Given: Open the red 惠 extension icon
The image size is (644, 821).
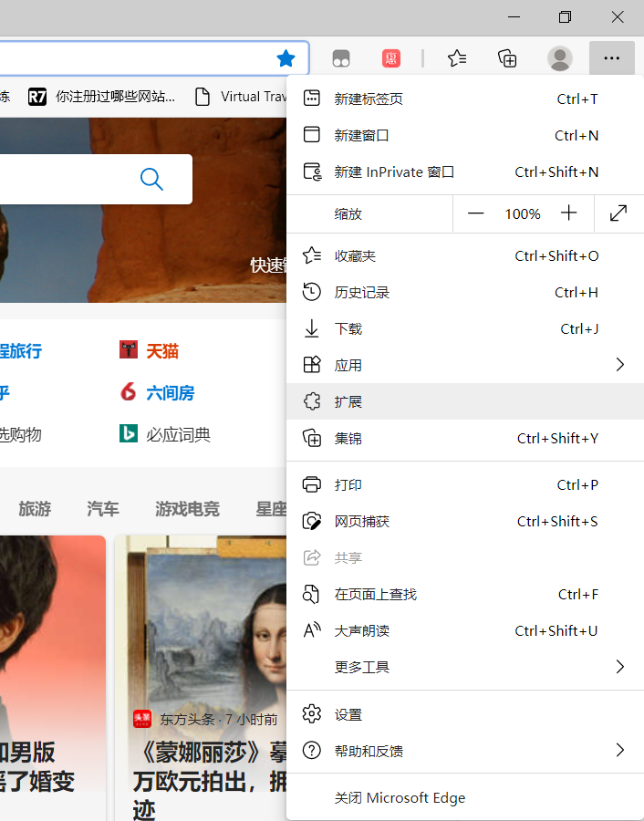Looking at the screenshot, I should 391,58.
